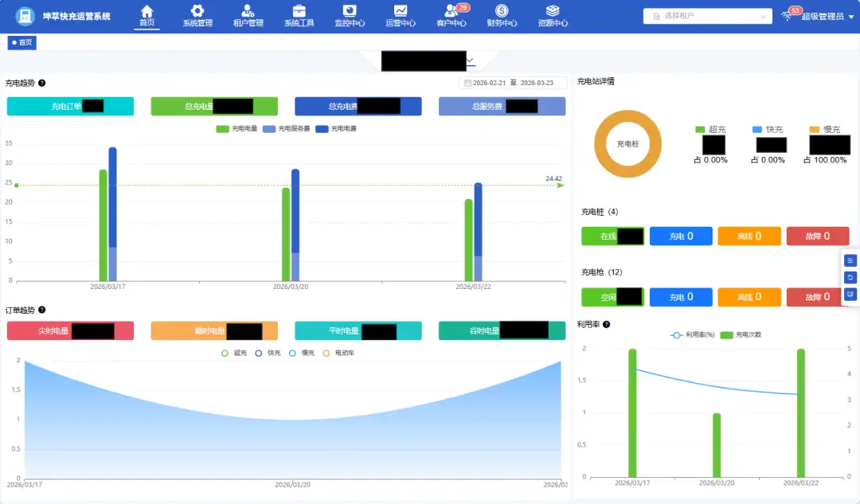Click the refresh icon in right floating panel
This screenshot has width=860, height=504.
point(850,277)
